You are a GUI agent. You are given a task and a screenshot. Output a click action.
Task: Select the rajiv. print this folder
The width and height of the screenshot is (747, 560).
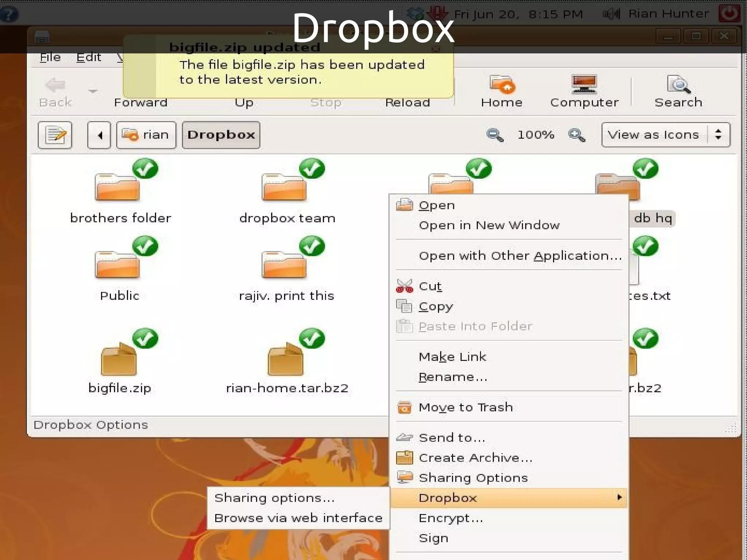click(284, 264)
